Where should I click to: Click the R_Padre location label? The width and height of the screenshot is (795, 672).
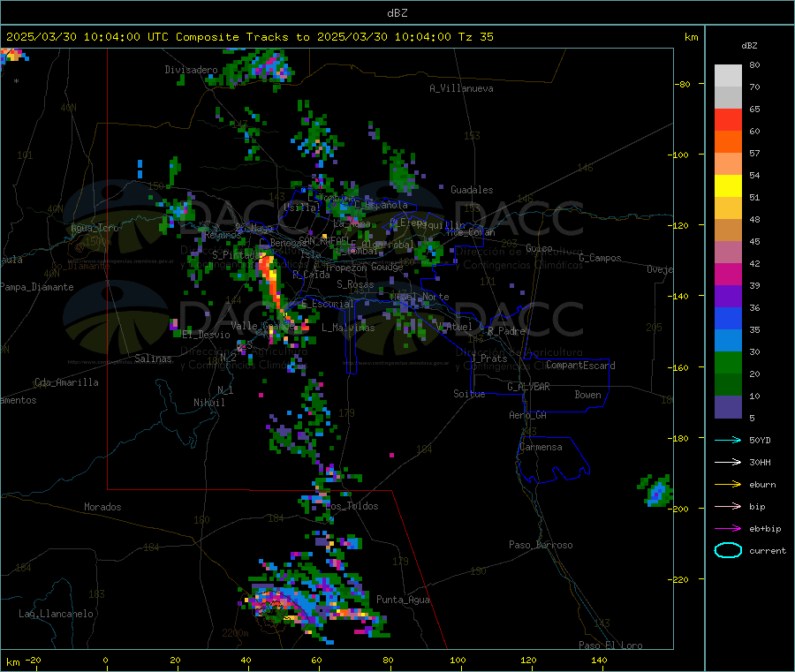click(506, 331)
